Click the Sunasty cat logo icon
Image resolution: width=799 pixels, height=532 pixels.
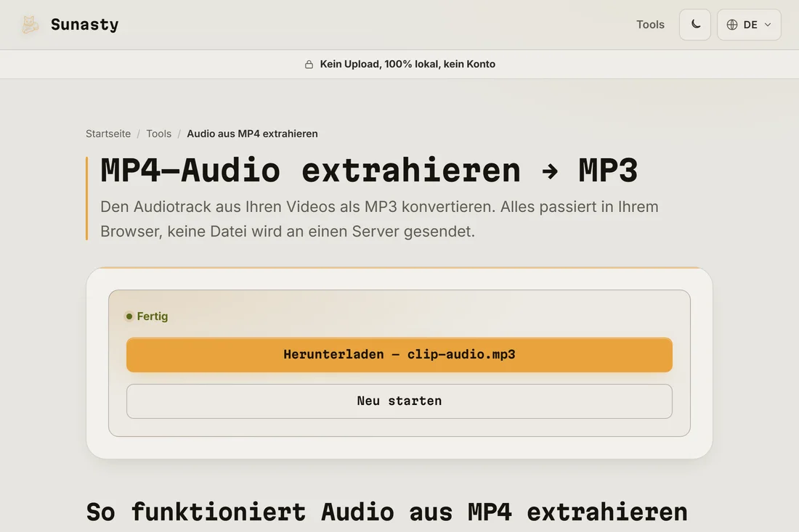(30, 25)
